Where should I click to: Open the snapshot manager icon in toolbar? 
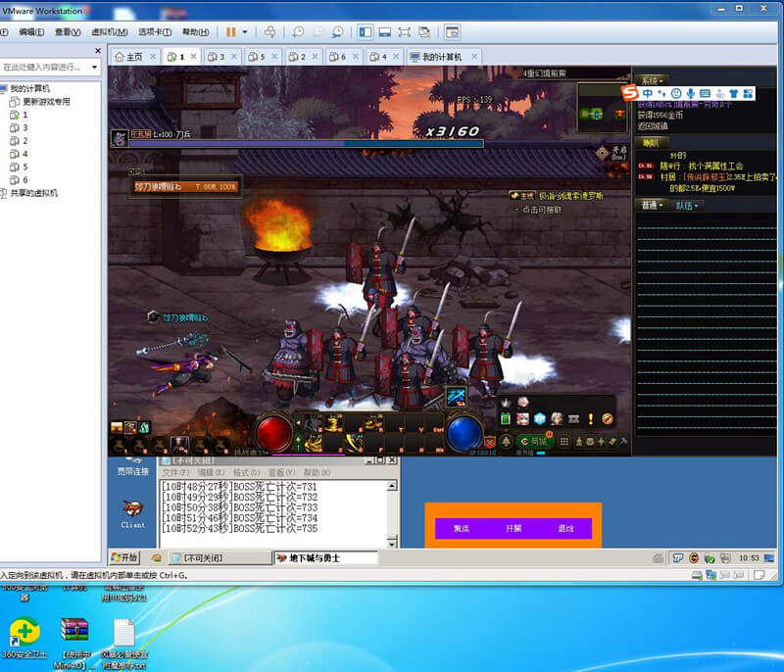[x=338, y=32]
